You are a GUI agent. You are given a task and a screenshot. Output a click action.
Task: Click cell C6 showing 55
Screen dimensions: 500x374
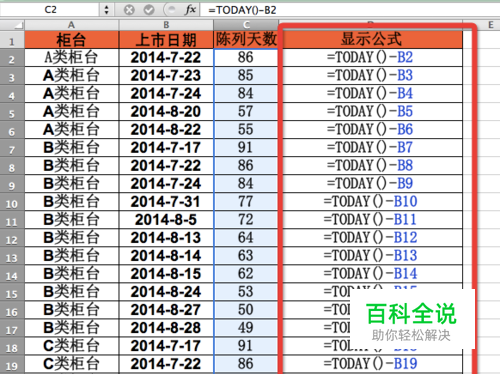(x=246, y=130)
